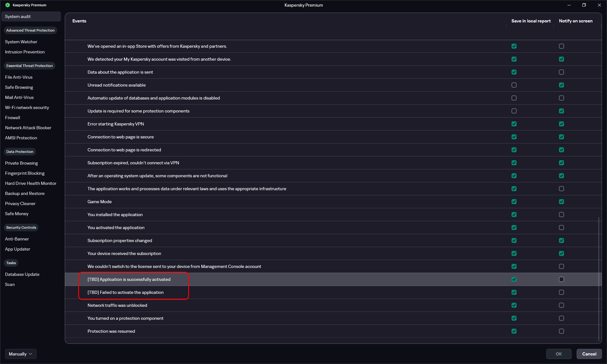
Task: Select the Protection was resumed row text
Action: coord(111,331)
